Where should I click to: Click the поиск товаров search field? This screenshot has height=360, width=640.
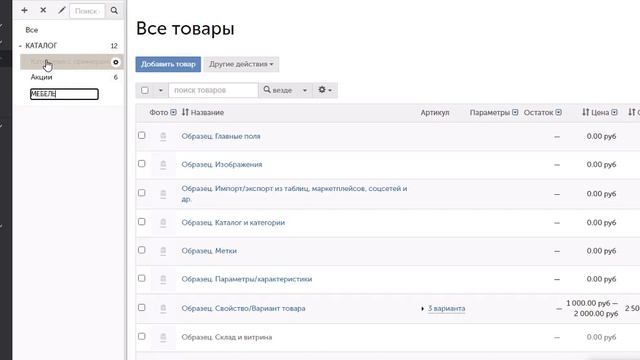pos(213,90)
